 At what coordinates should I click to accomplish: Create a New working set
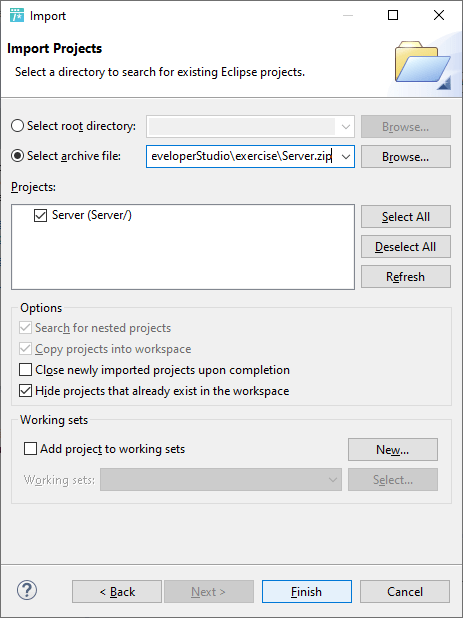tap(392, 450)
